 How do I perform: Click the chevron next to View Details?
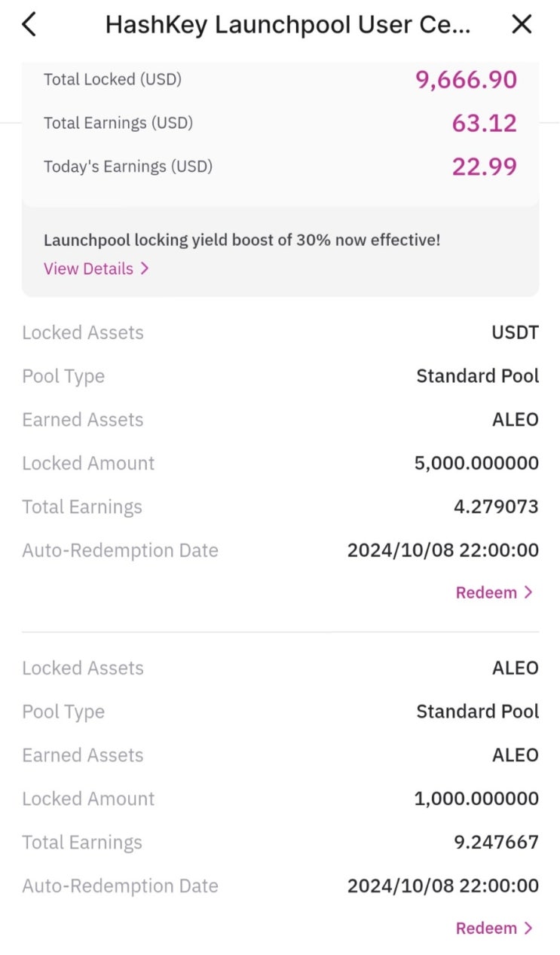point(145,269)
